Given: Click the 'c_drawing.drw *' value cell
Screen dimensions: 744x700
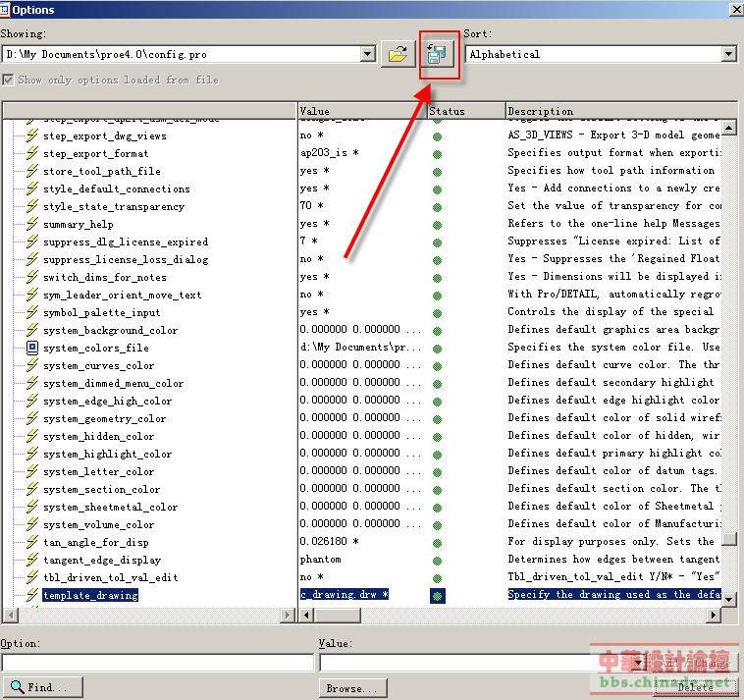Looking at the screenshot, I should tap(345, 595).
